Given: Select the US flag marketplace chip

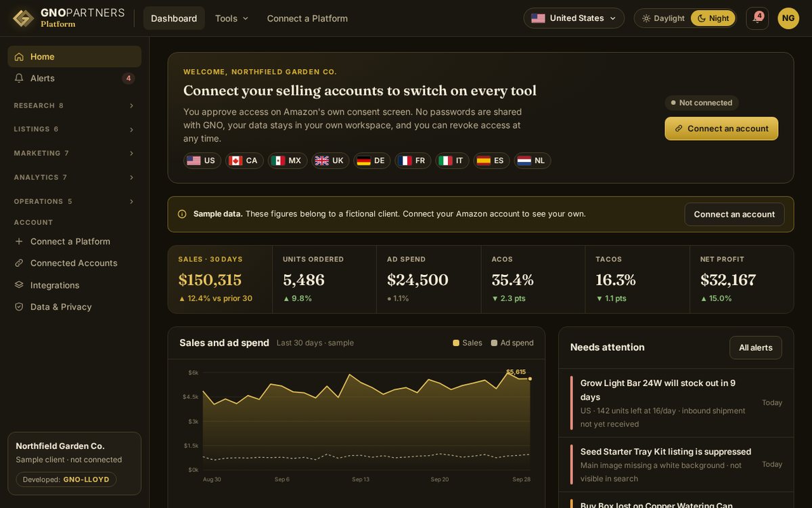Looking at the screenshot, I should click(202, 161).
